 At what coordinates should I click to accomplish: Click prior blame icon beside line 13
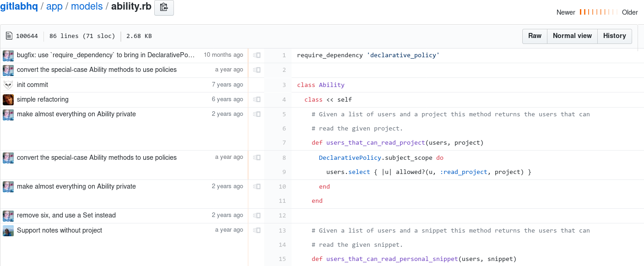tap(257, 230)
